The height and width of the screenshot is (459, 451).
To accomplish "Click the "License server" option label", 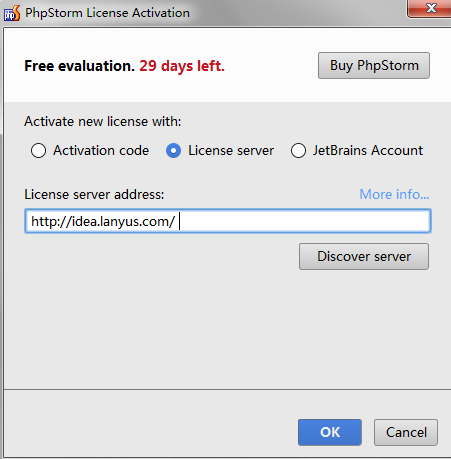I will coord(231,150).
